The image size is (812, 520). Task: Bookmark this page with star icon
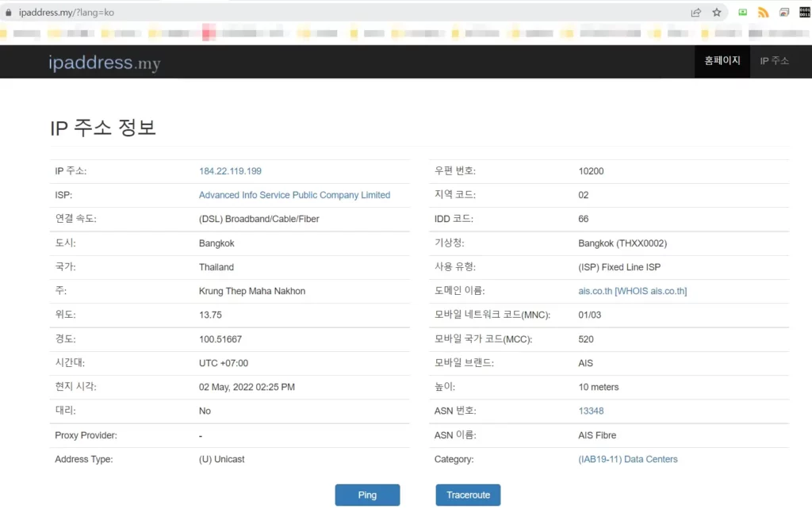717,13
